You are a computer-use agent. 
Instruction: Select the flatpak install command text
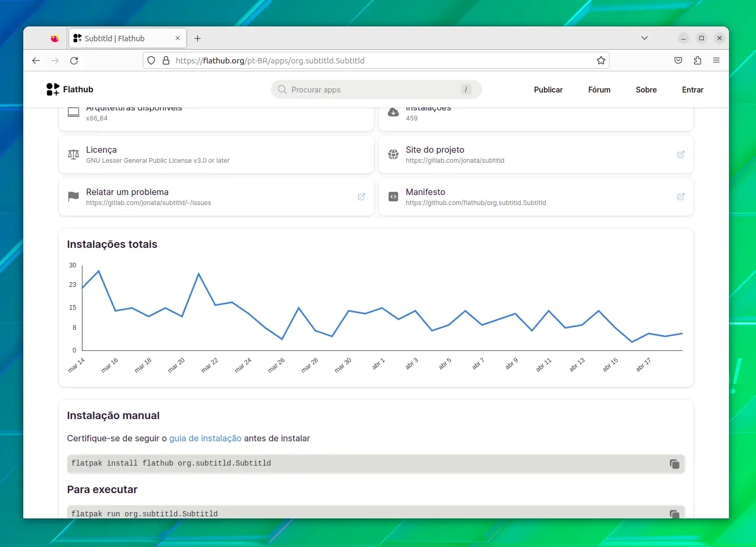tap(171, 463)
